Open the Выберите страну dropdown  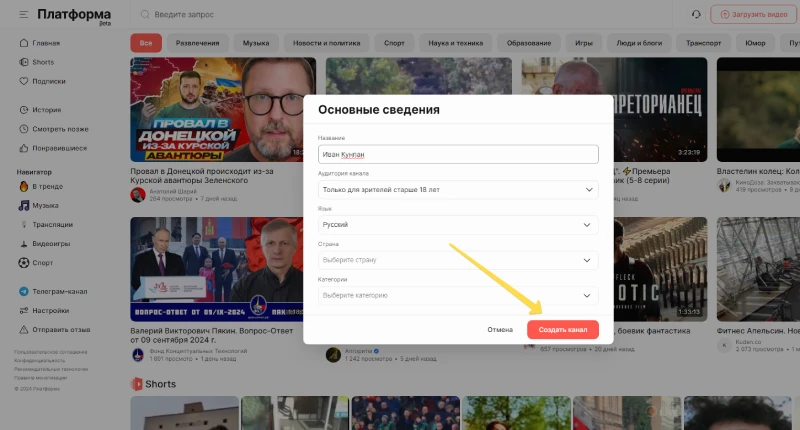[x=458, y=260]
